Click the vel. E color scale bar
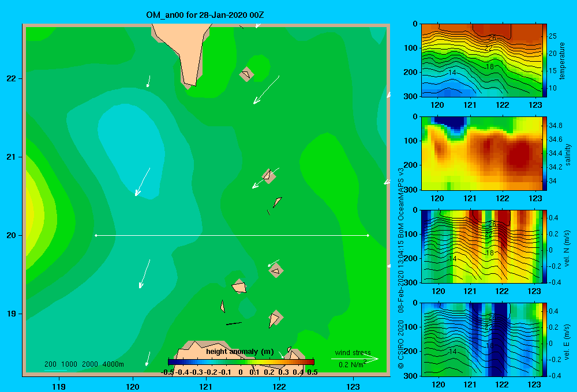The height and width of the screenshot is (392, 577). (x=545, y=340)
